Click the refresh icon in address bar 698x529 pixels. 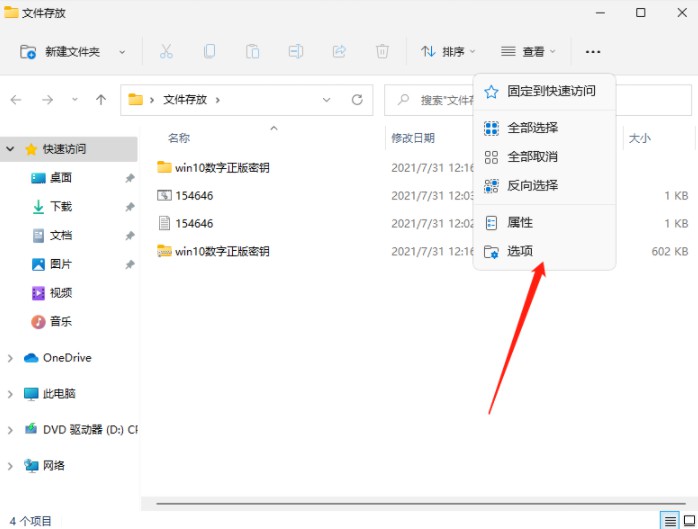[x=357, y=100]
